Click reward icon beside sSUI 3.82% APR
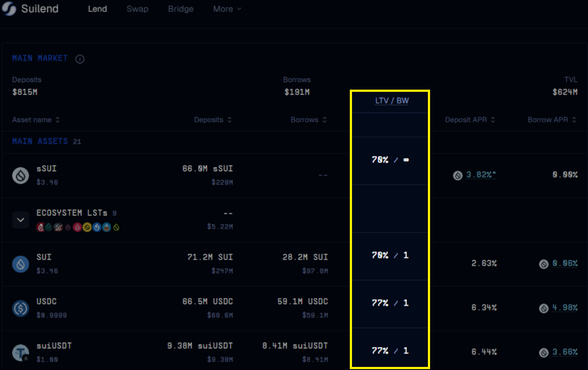The image size is (588, 370). pyautogui.click(x=458, y=175)
